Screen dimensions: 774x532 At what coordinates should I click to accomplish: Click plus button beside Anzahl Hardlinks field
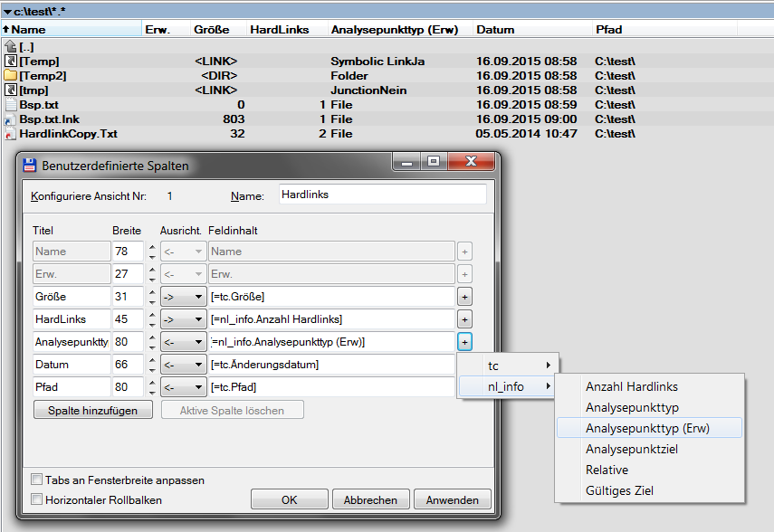click(464, 319)
